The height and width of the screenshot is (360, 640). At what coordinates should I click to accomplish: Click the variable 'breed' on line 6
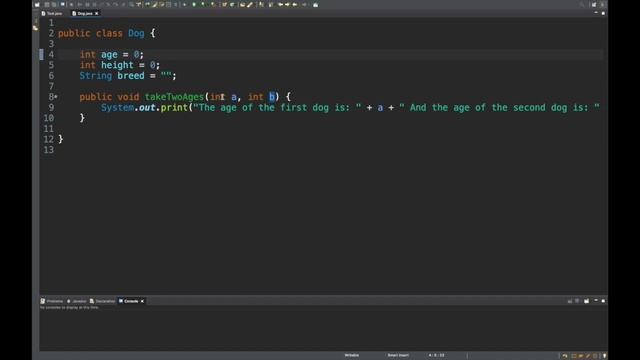[131, 76]
